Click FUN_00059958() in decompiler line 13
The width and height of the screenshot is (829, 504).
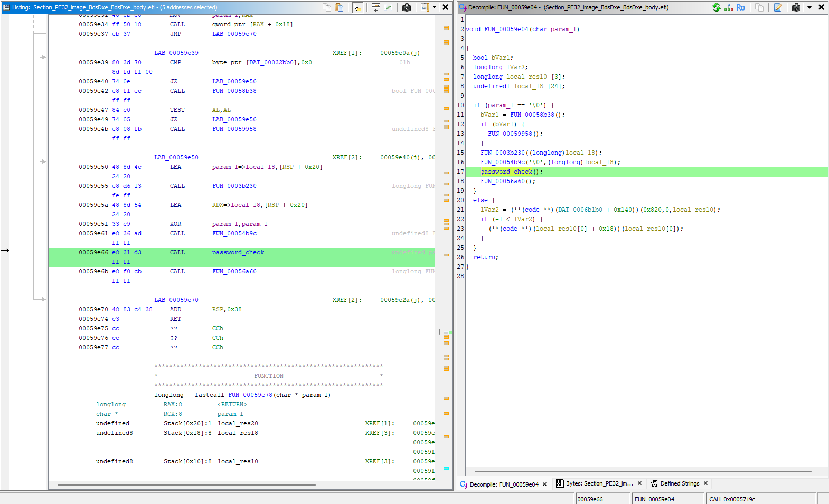515,134
